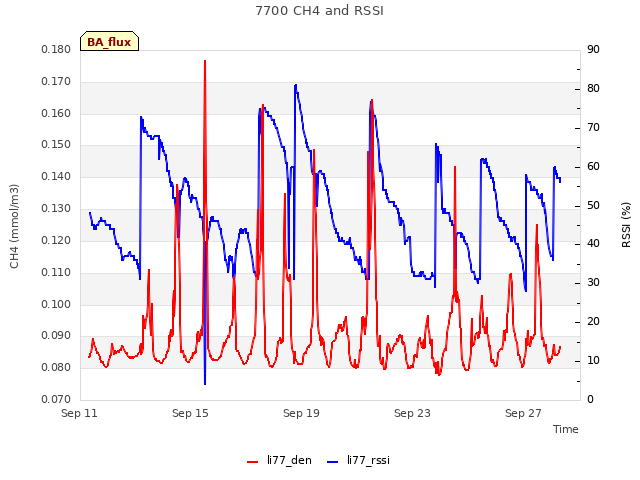
Task: Click the Sep 23 date tick label
Action: coord(412,413)
